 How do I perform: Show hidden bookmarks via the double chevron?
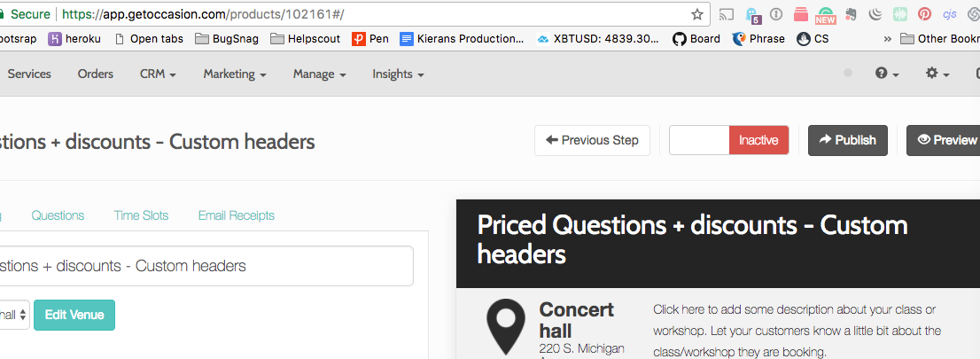point(887,39)
